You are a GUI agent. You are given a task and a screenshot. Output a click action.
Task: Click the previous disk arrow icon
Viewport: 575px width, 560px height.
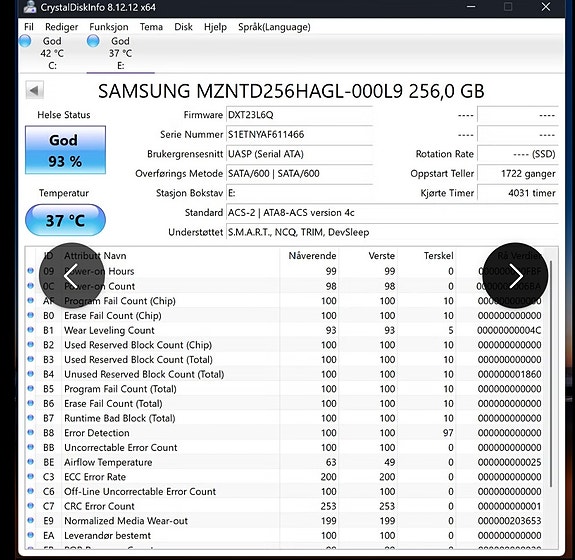[34, 90]
